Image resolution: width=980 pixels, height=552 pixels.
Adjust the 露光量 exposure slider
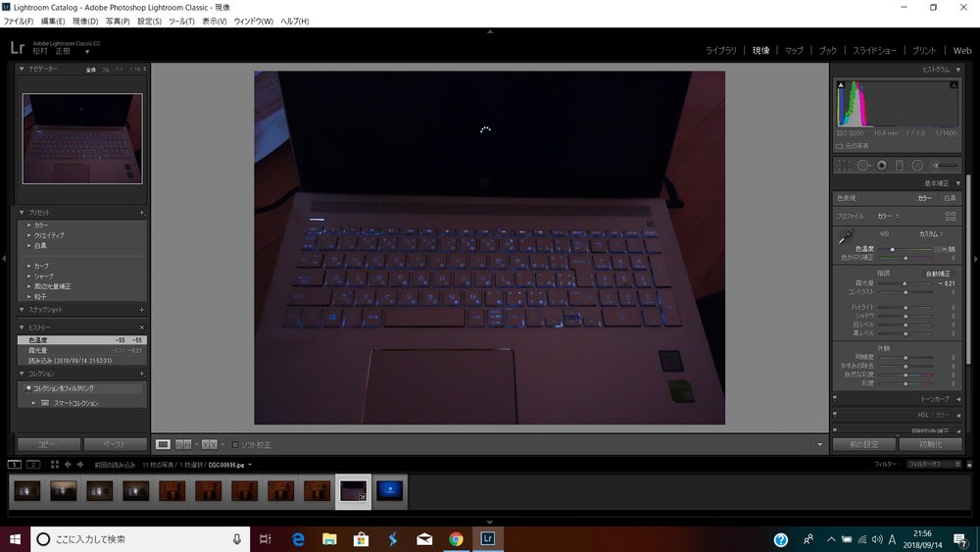905,283
